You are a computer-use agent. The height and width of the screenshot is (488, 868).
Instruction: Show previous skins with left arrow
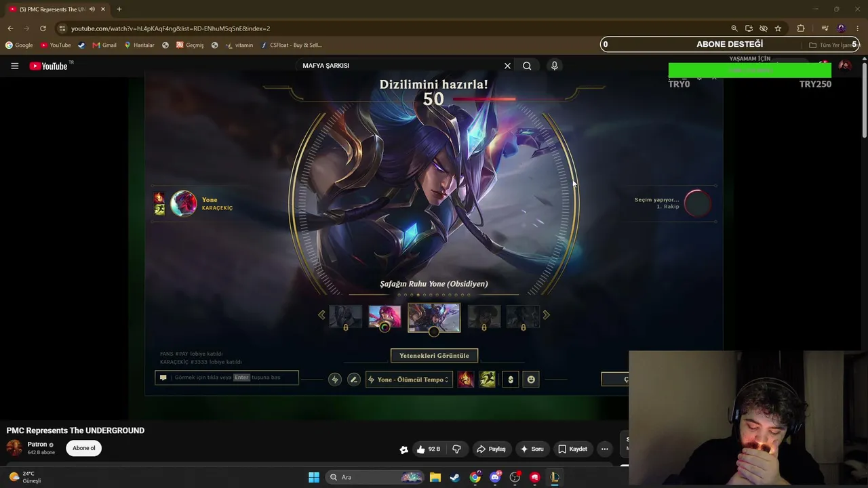pos(321,314)
